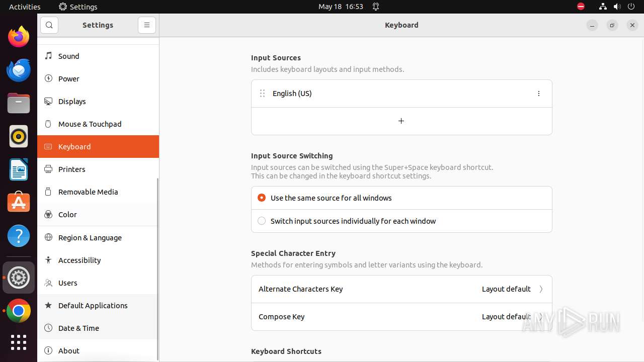Click the Power icon in sidebar
Image resolution: width=644 pixels, height=362 pixels.
[48, 78]
